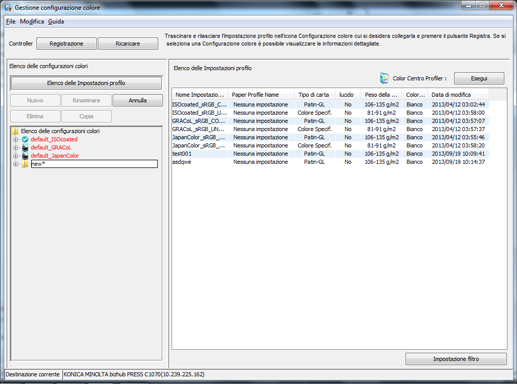Screen dimensions: 517x384
Task: Click the folder icon beside the new* field
Action: 25,164
